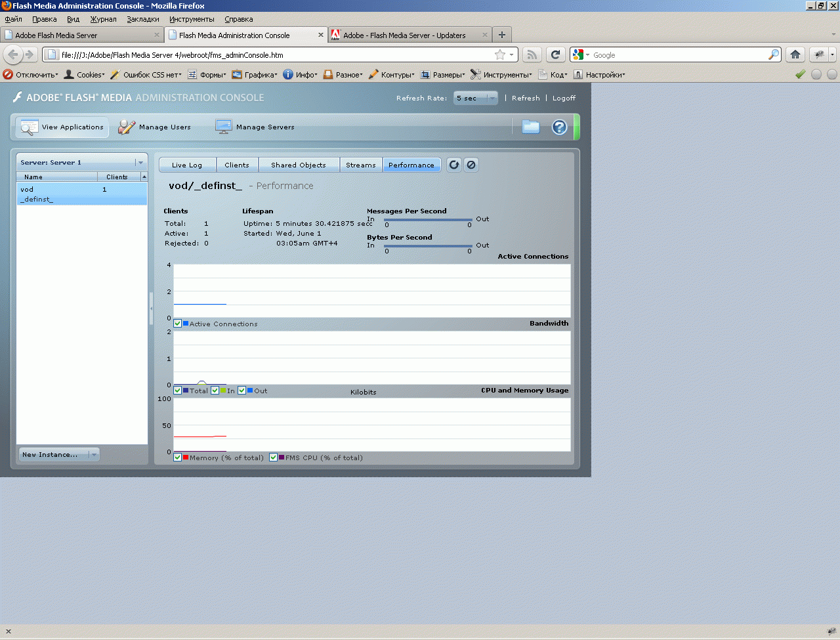Click the magnifier icon in the Google search box
The image size is (840, 640).
click(x=774, y=54)
